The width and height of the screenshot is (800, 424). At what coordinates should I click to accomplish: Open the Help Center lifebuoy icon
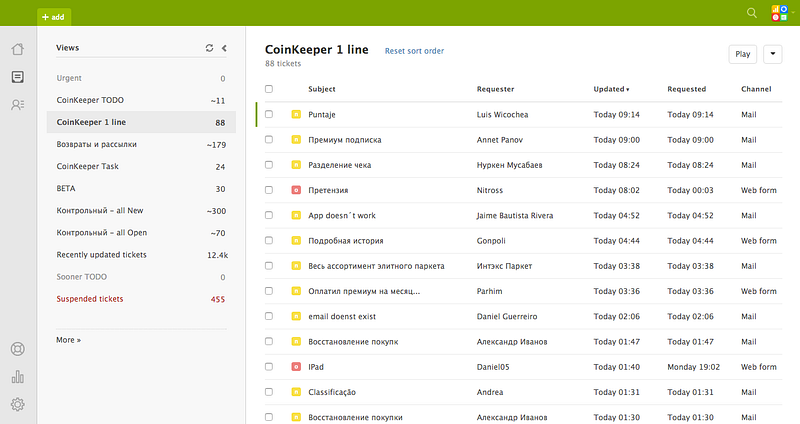(17, 349)
